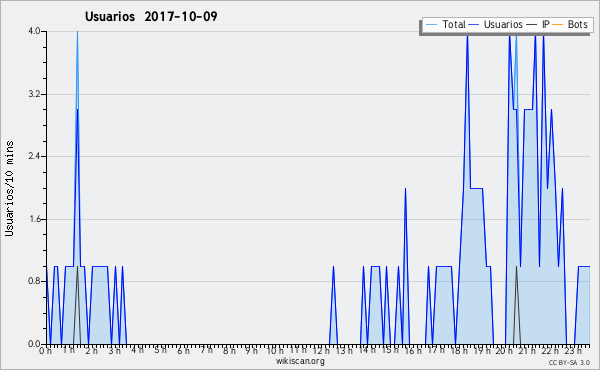
Task: Click the 23 h x-axis label
Action: 574,350
